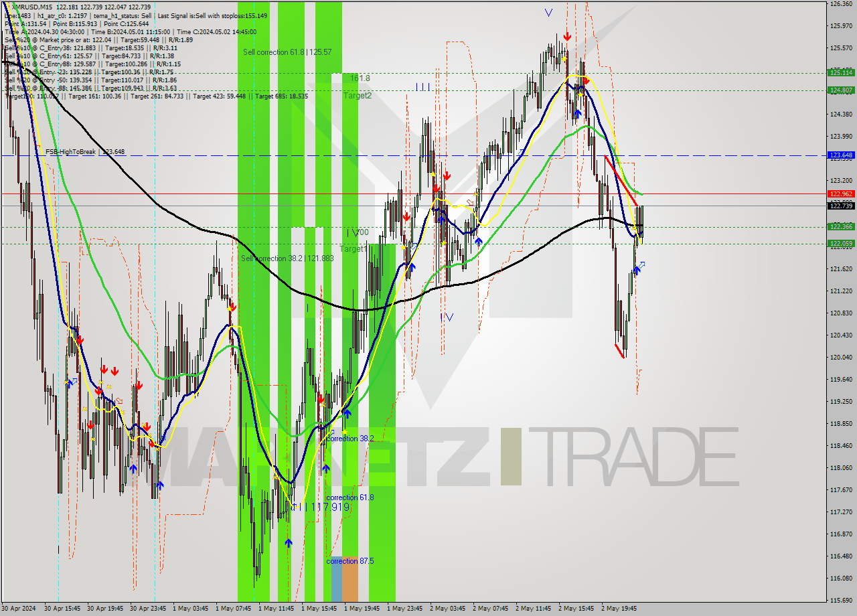Click the 'FSB-HighToBreak | 123.648' label

(x=85, y=152)
